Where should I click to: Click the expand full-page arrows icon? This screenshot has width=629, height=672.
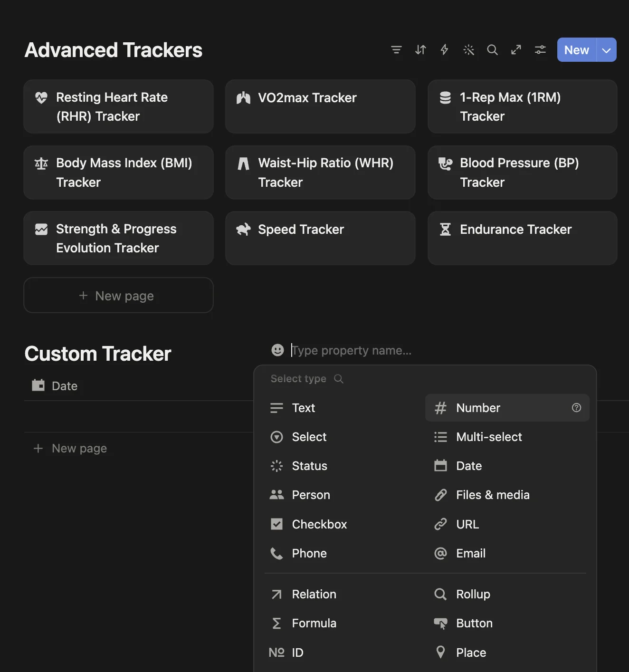pos(516,50)
